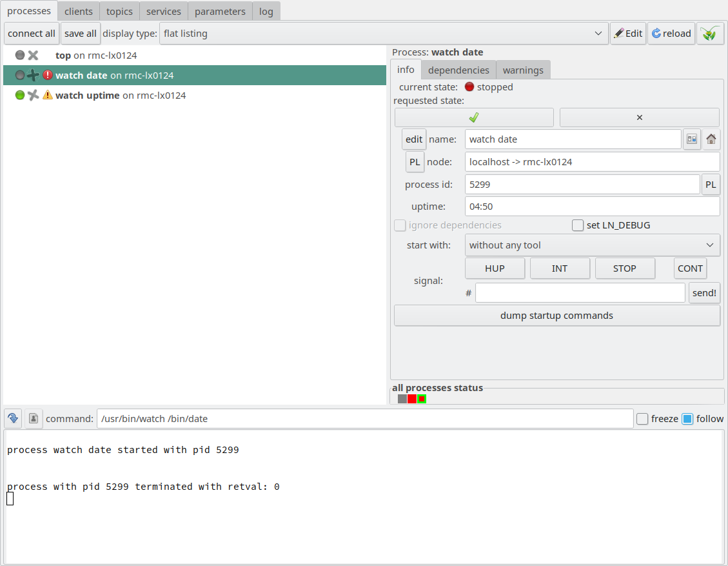The height and width of the screenshot is (566, 728).
Task: Reload the configuration with reload button
Action: [x=671, y=34]
